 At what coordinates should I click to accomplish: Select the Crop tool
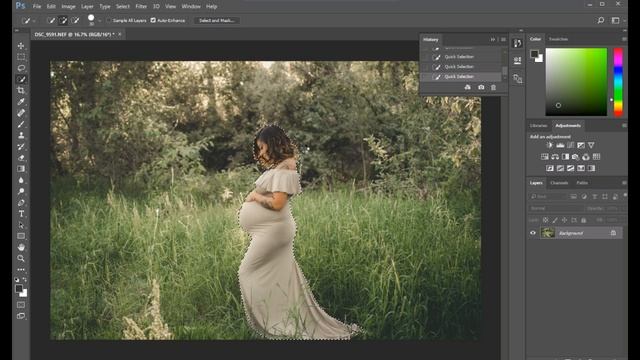21,90
